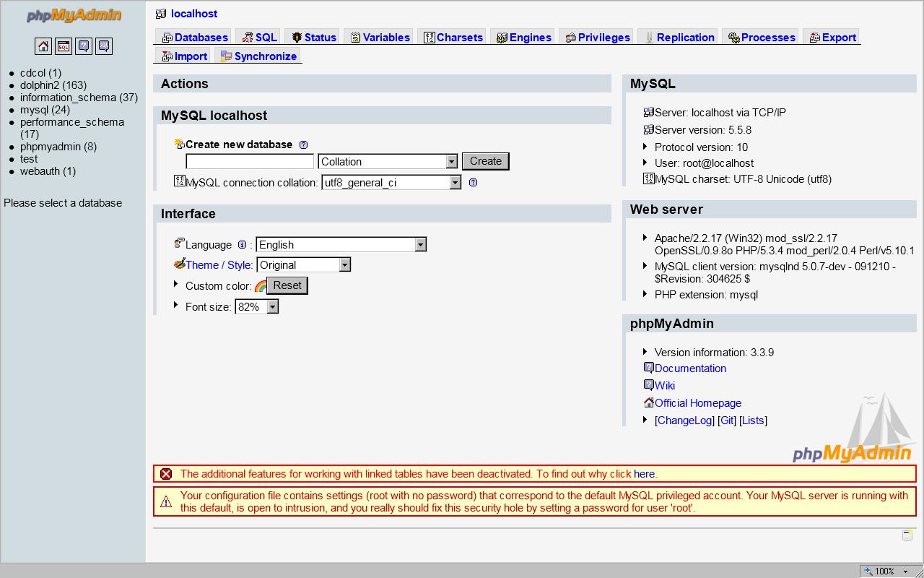The image size is (924, 578).
Task: Click the help icon beside Create new database
Action: (303, 144)
